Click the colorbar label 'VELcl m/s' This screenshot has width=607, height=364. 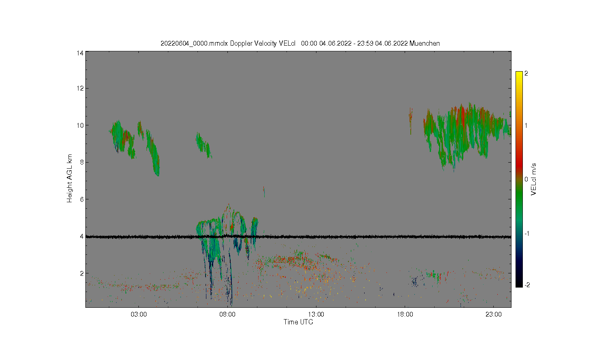coord(534,179)
